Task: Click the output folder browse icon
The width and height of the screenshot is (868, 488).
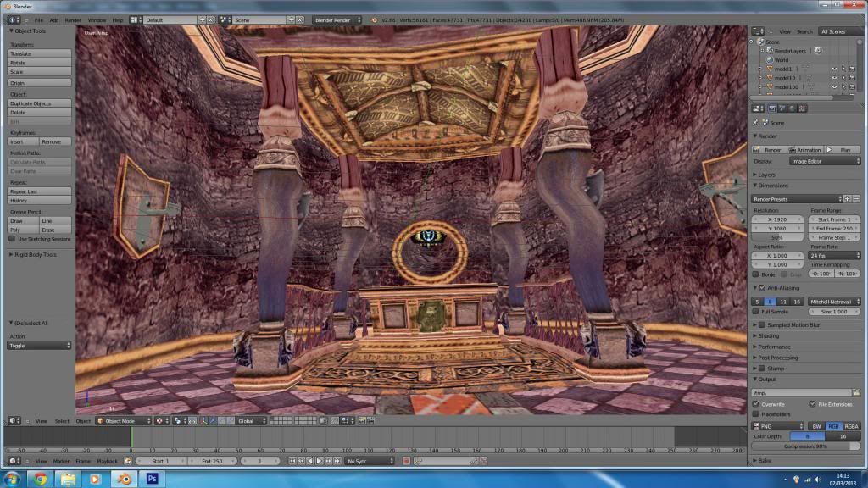Action: pyautogui.click(x=856, y=393)
